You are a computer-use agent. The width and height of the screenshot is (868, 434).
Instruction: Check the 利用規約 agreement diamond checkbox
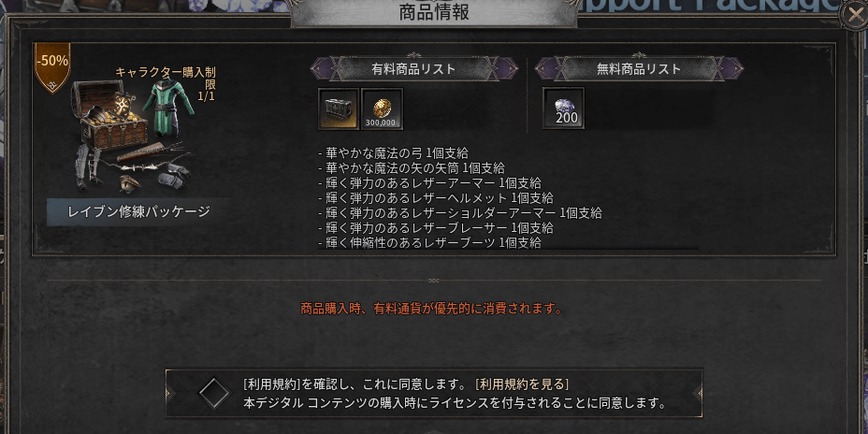coord(215,393)
